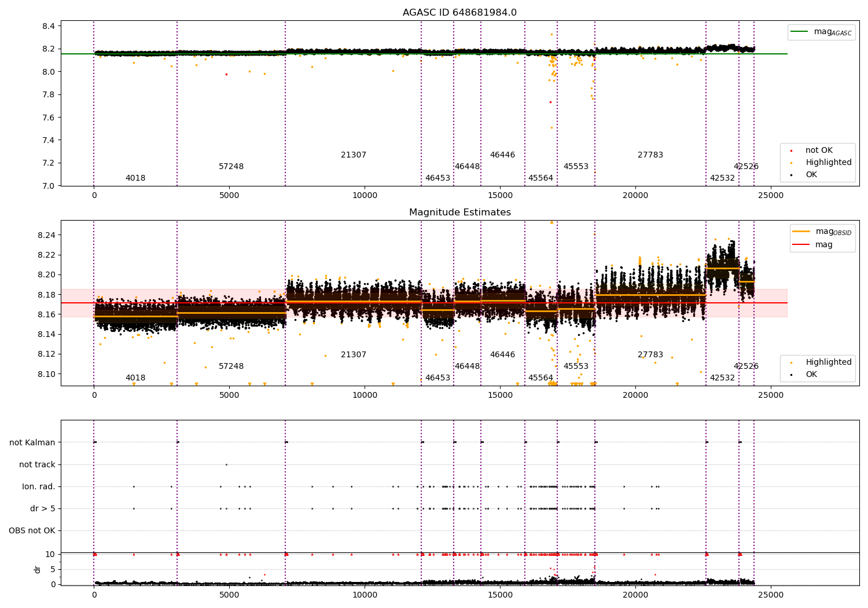This screenshot has width=868, height=608.
Task: Click the 8.24 y-axis tick label
Action: tap(46, 235)
